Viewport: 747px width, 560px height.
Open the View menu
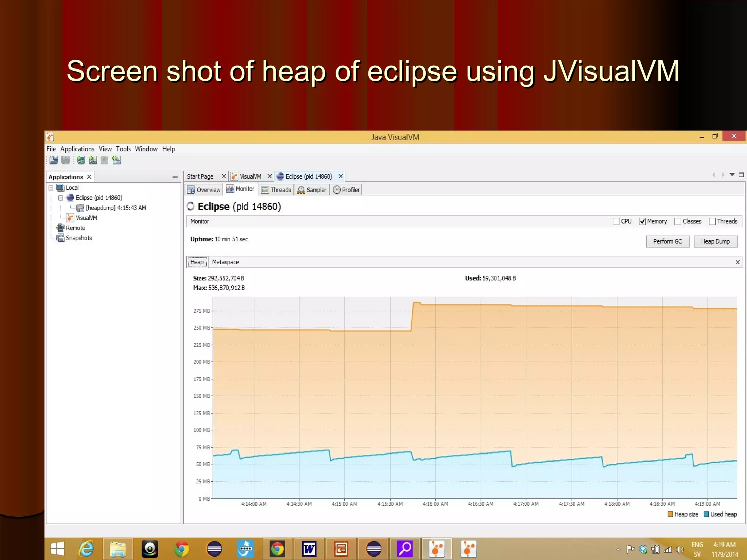click(105, 149)
